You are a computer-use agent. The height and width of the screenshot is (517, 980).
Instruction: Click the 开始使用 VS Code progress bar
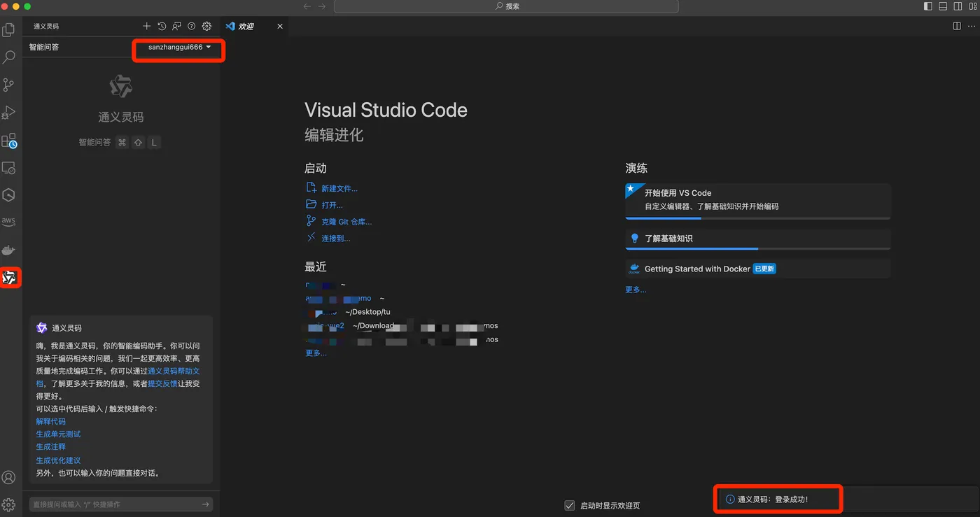[757, 218]
